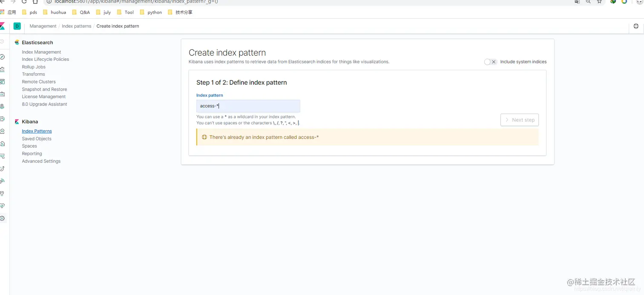Open Discover via the compass sidebar icon

[x=2, y=57]
